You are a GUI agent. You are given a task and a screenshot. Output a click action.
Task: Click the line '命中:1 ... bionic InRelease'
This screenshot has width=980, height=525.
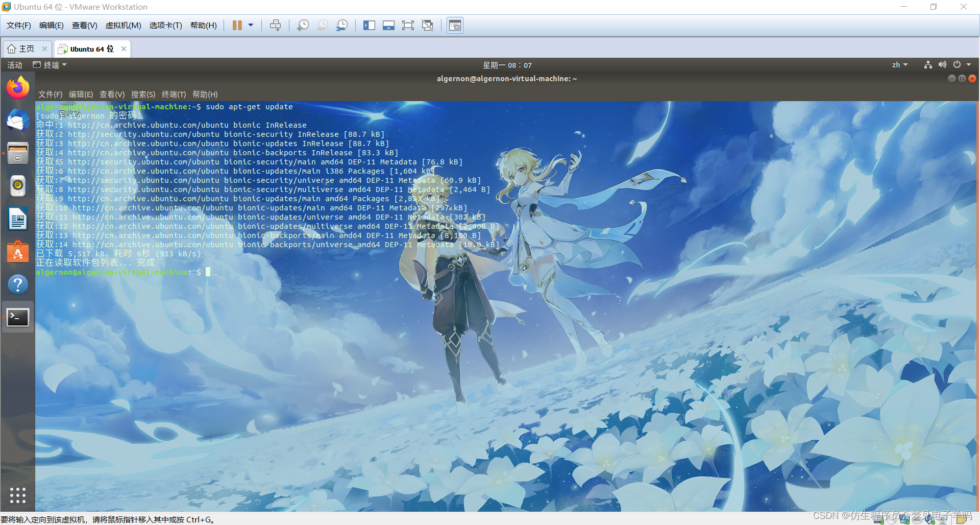(x=171, y=125)
